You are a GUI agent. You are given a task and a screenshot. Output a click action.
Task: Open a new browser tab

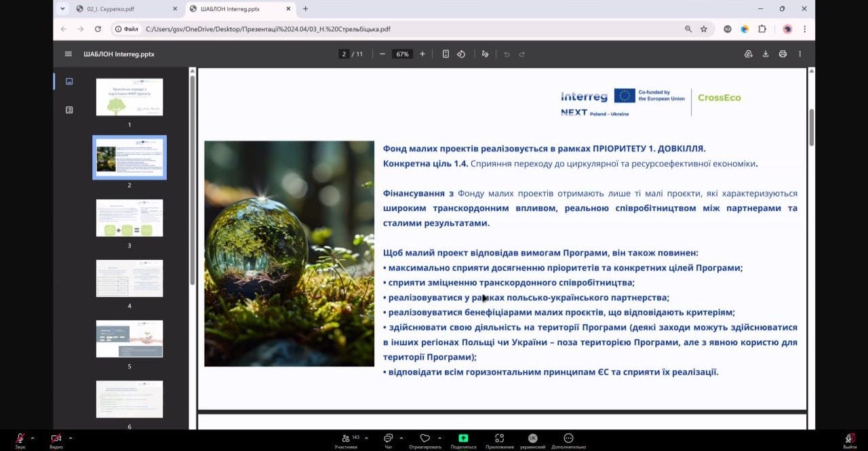pyautogui.click(x=305, y=9)
